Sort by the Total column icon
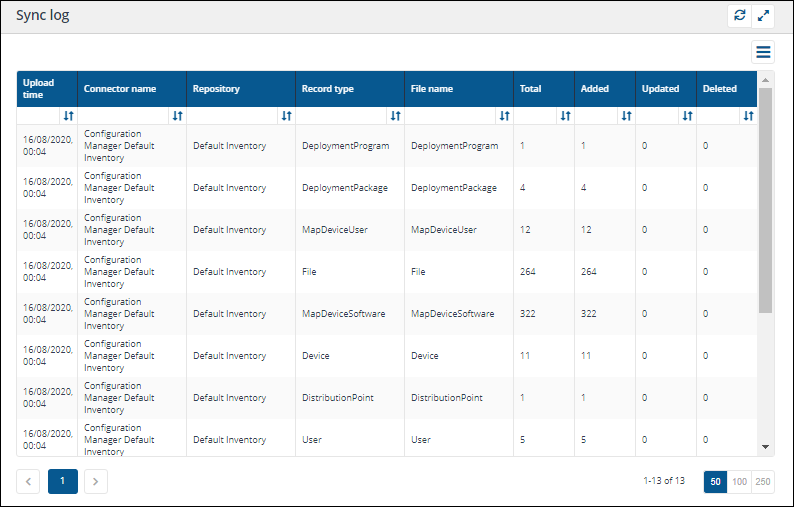This screenshot has height=507, width=794. 565,116
